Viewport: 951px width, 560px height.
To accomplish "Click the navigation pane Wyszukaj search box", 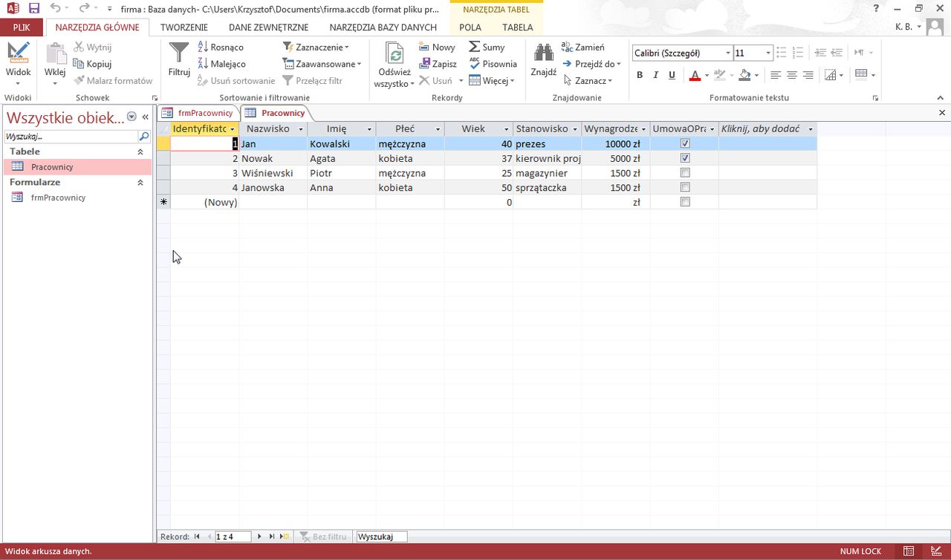I will coord(71,137).
